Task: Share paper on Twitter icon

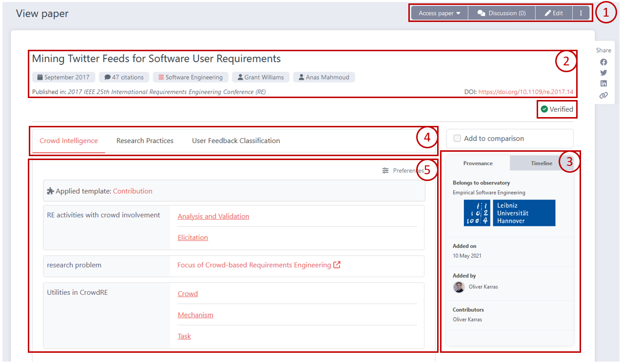Action: click(603, 73)
